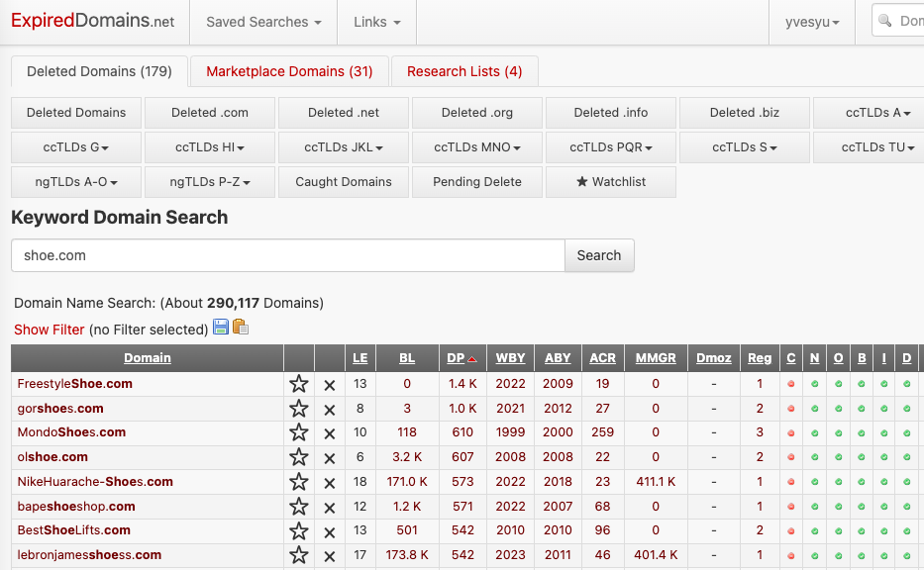The height and width of the screenshot is (570, 924).
Task: Select the Deleted .org list
Action: [x=477, y=113]
